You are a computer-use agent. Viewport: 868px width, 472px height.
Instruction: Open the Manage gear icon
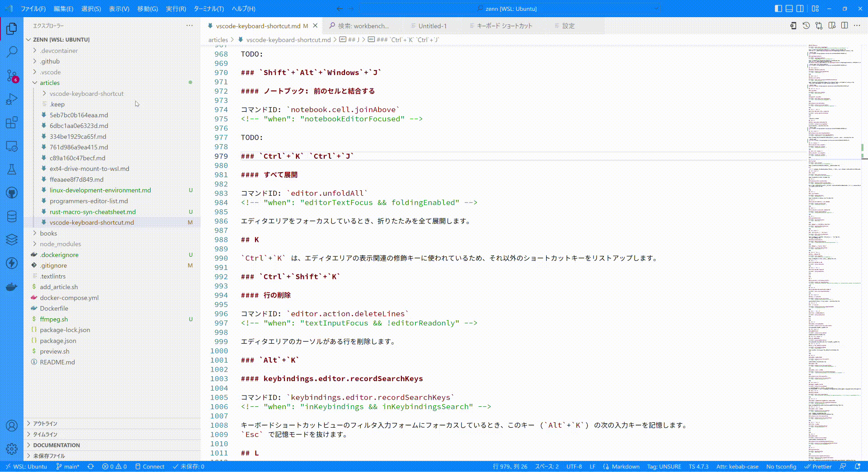click(x=12, y=449)
